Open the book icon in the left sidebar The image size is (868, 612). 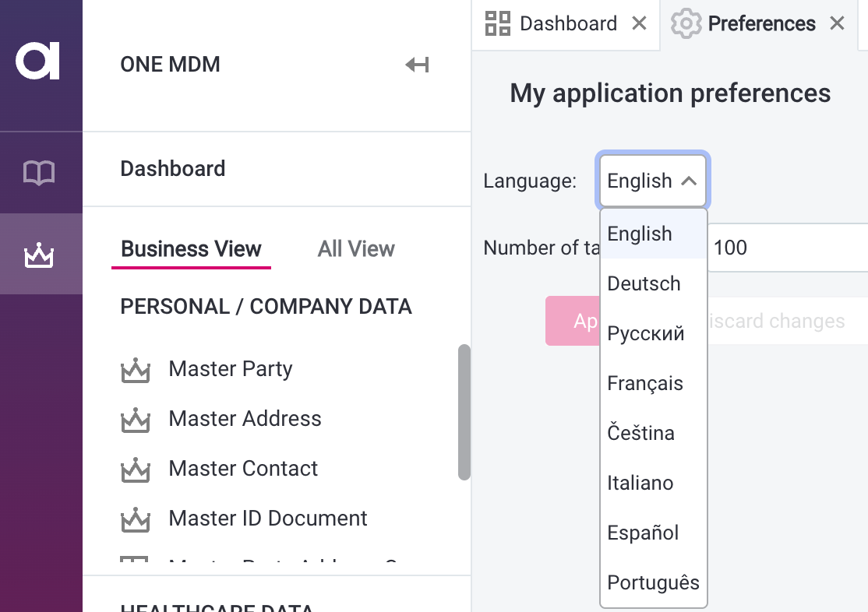click(41, 171)
